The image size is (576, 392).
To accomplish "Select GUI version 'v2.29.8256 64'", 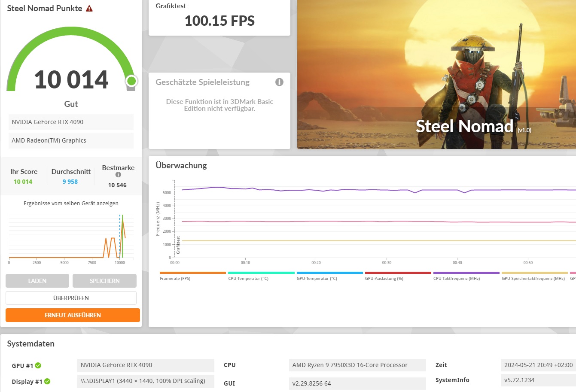I will (x=357, y=383).
